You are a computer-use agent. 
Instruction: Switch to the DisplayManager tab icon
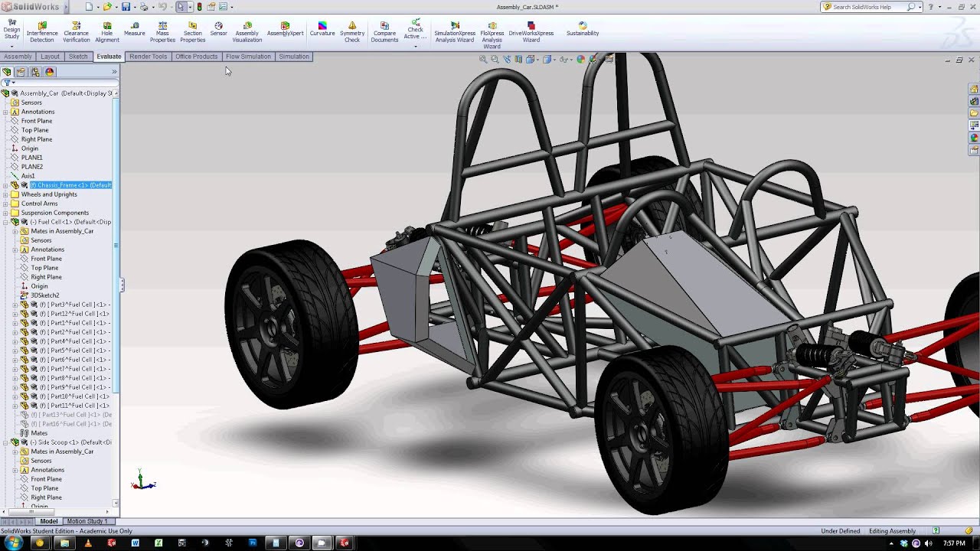(50, 72)
